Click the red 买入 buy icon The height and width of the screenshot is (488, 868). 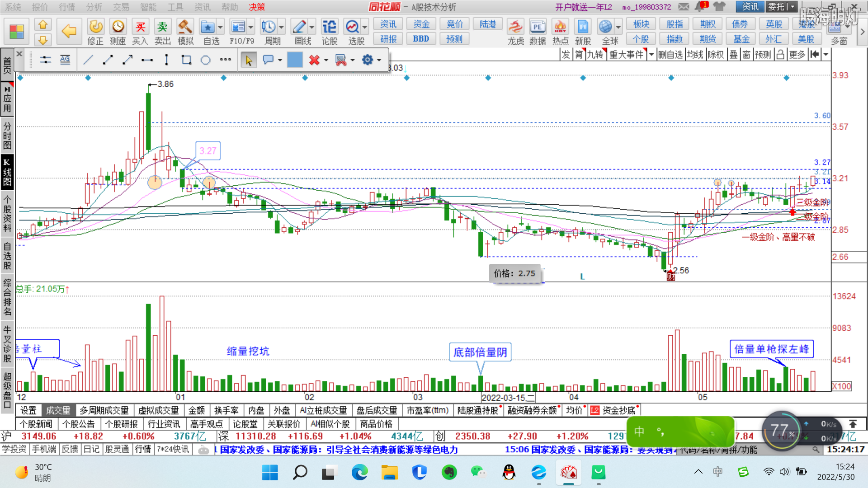(x=140, y=27)
